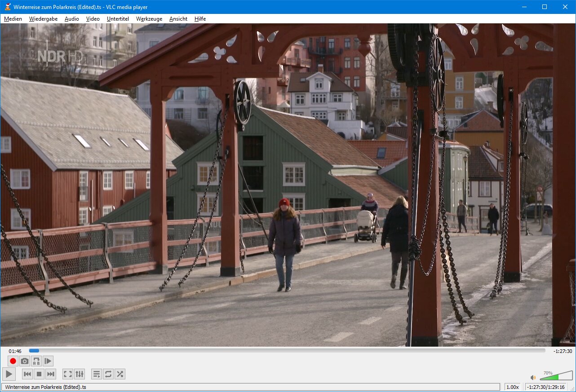Set volume on the green volume slider
The width and height of the screenshot is (576, 392).
pyautogui.click(x=556, y=376)
